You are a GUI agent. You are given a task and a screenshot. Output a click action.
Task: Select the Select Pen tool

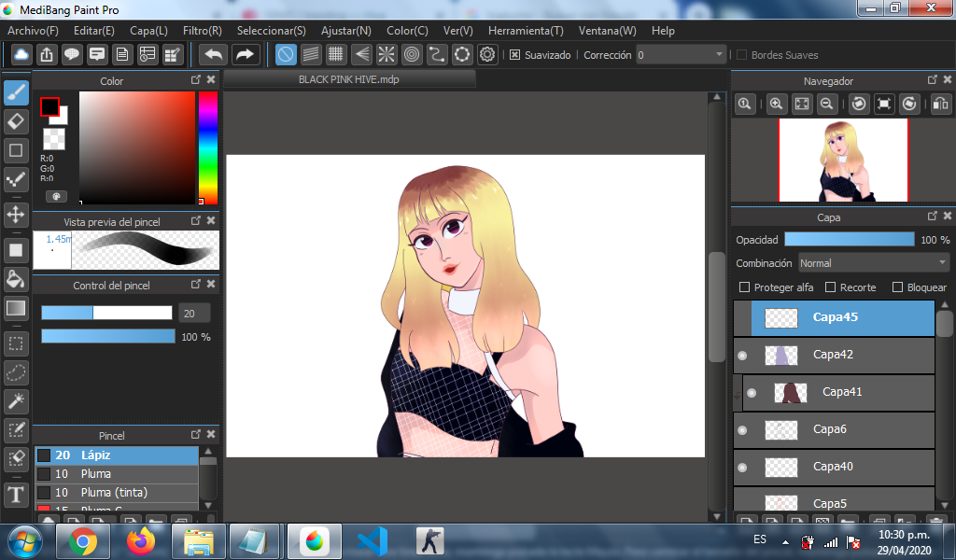[17, 429]
